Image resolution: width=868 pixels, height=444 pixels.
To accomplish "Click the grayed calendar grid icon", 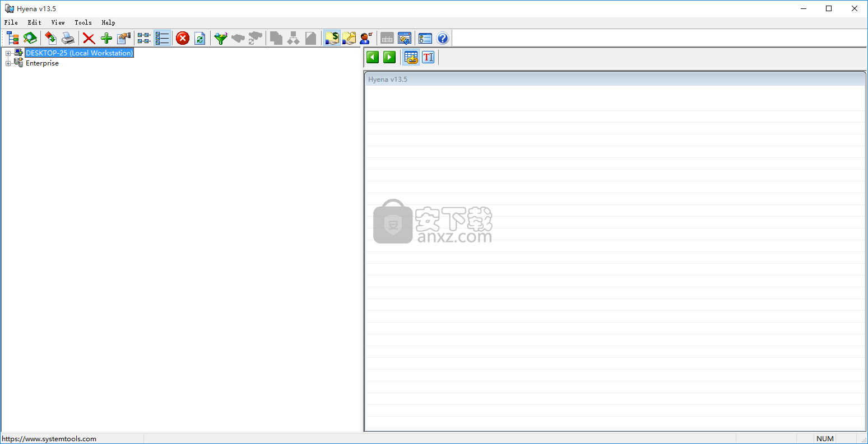I will point(387,38).
